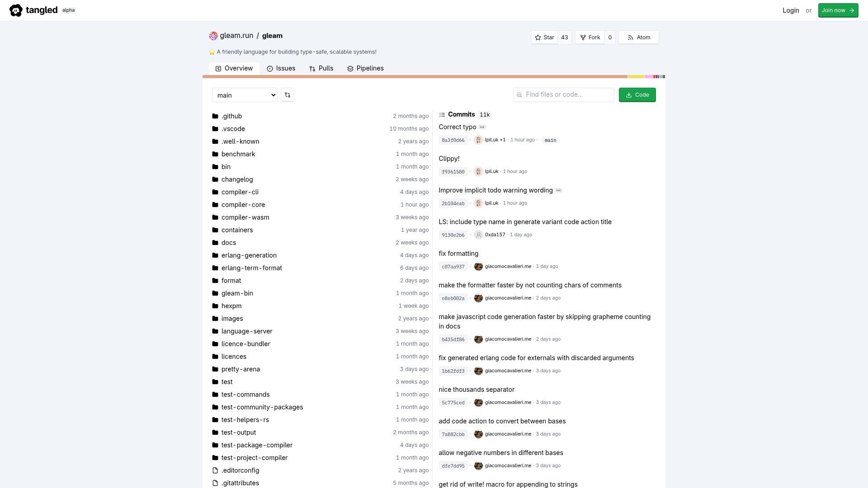Open the Code download dropdown button
Image resolution: width=868 pixels, height=488 pixels.
tap(637, 95)
